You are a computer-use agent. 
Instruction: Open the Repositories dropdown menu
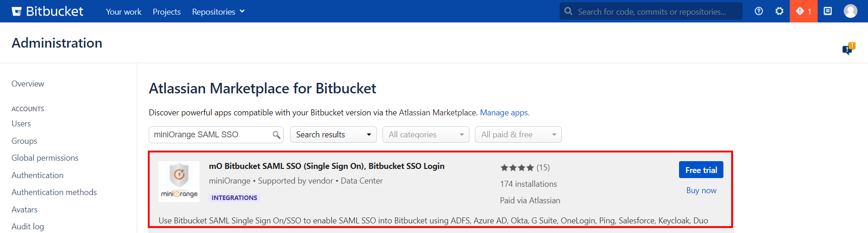[218, 11]
